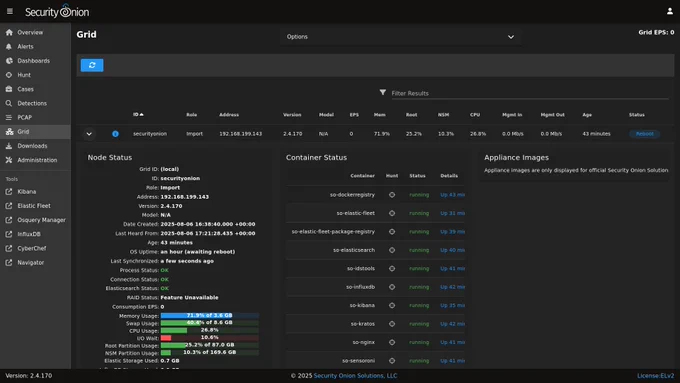The height and width of the screenshot is (383, 680).
Task: Open Administration in the sidebar
Action: coord(35,160)
